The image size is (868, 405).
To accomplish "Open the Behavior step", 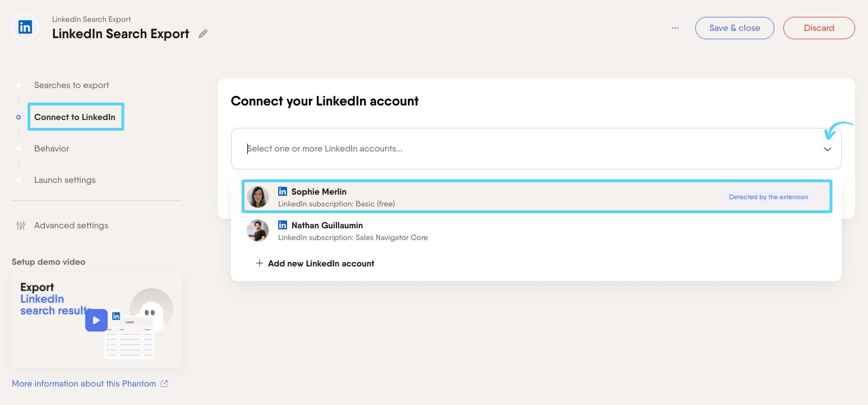I will pos(52,149).
